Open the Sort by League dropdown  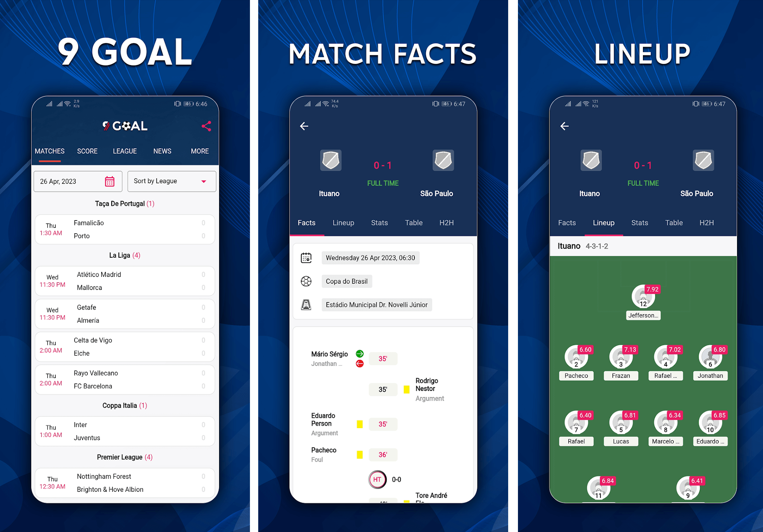click(172, 181)
